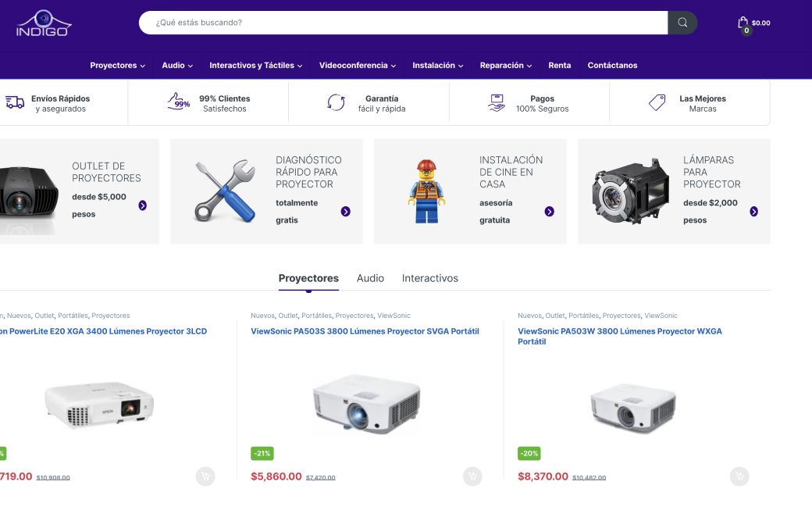812x525 pixels.
Task: Switch to the Interactivos product tab
Action: pos(430,278)
